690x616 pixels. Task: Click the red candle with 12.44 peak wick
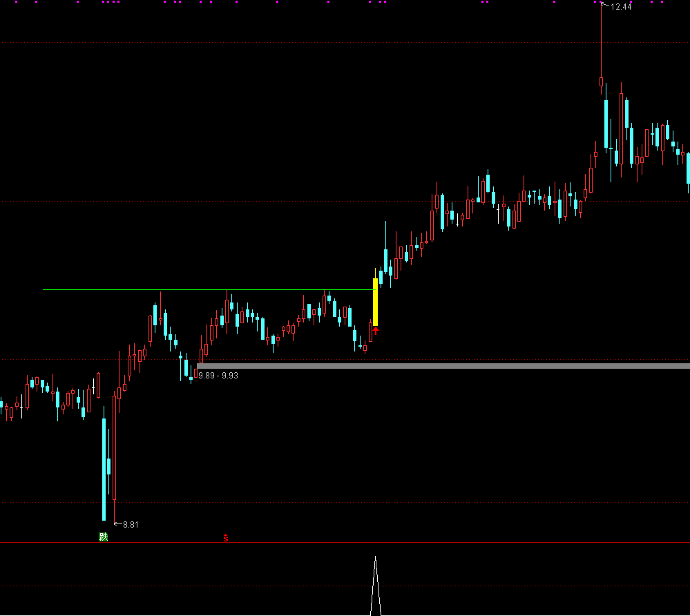click(601, 84)
